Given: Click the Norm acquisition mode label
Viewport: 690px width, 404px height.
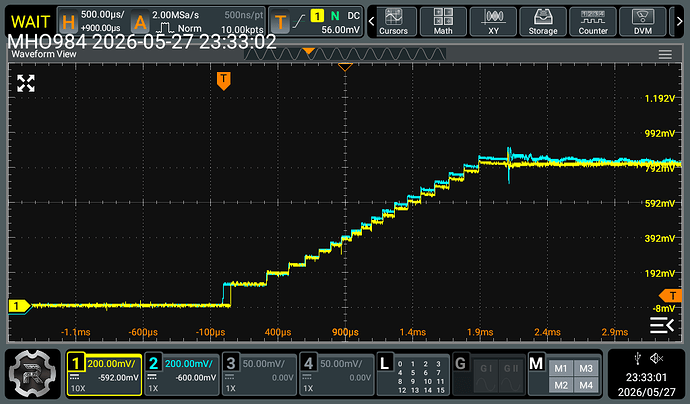Looking at the screenshot, I should [190, 29].
